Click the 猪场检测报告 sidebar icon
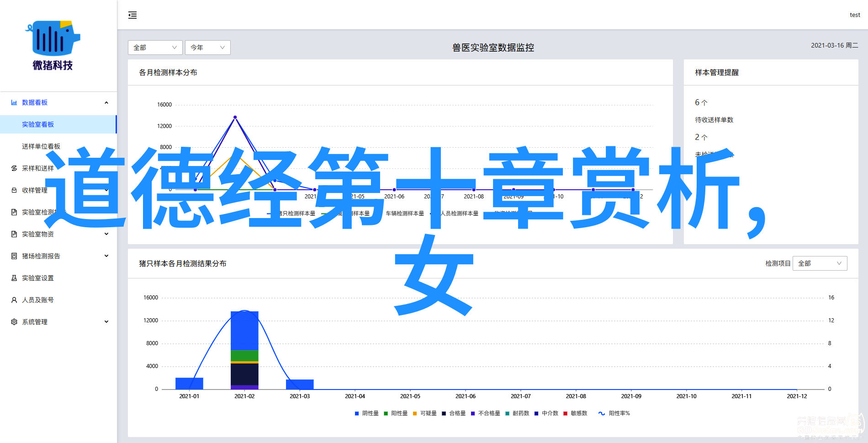Screen dimensions: 868x443 14,256
